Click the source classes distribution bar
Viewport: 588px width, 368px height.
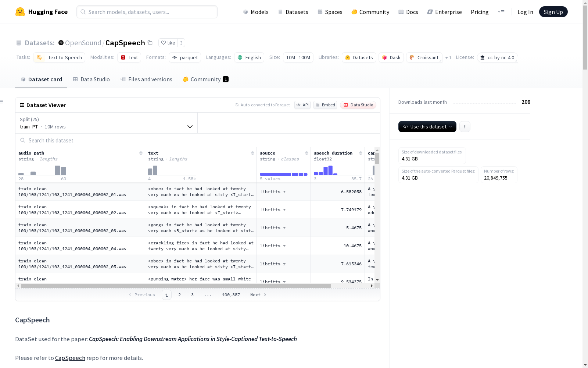[284, 174]
